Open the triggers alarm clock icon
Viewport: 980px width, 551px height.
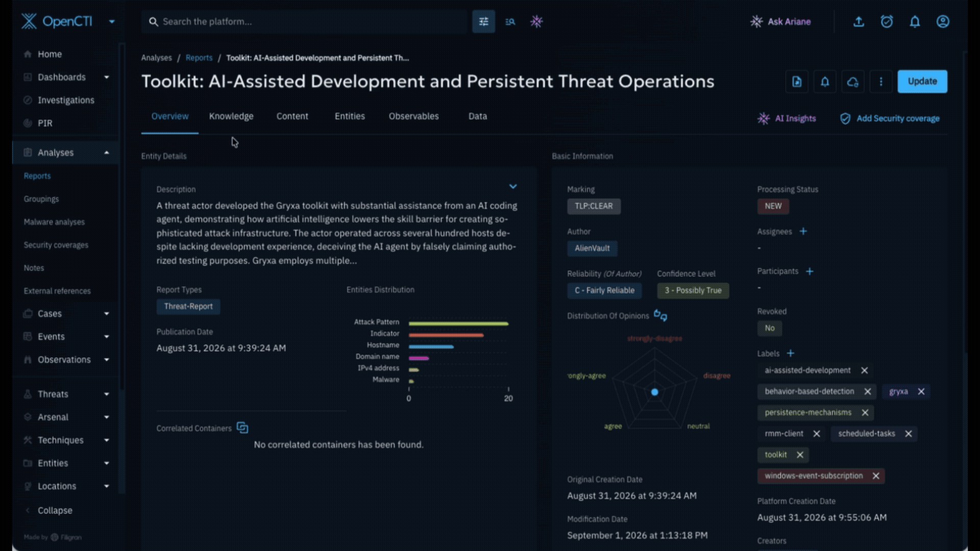[x=887, y=21]
